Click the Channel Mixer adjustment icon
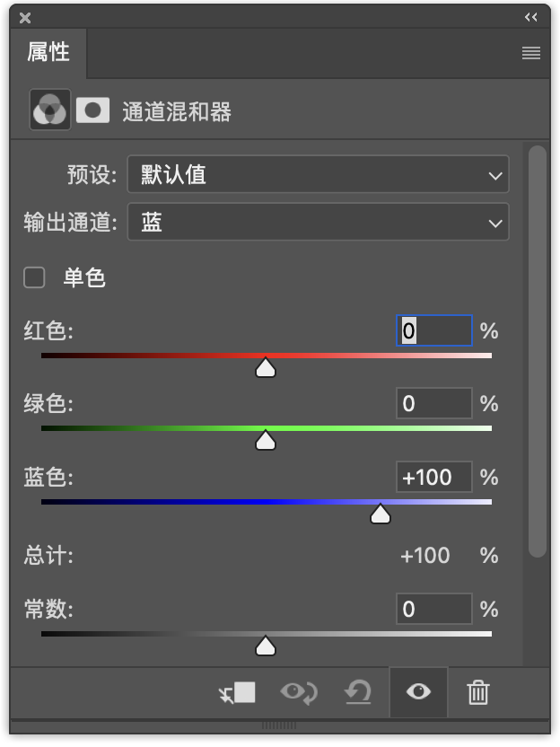 pyautogui.click(x=49, y=110)
